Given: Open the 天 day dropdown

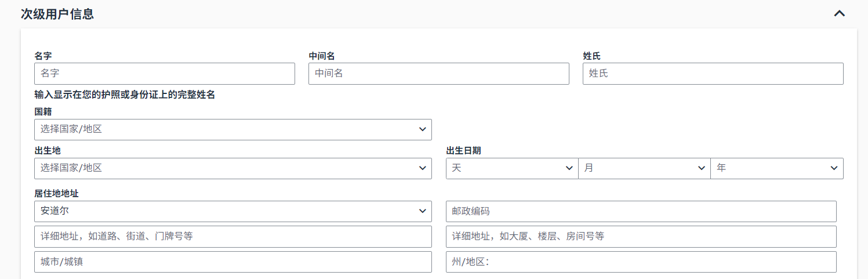Looking at the screenshot, I should [512, 168].
